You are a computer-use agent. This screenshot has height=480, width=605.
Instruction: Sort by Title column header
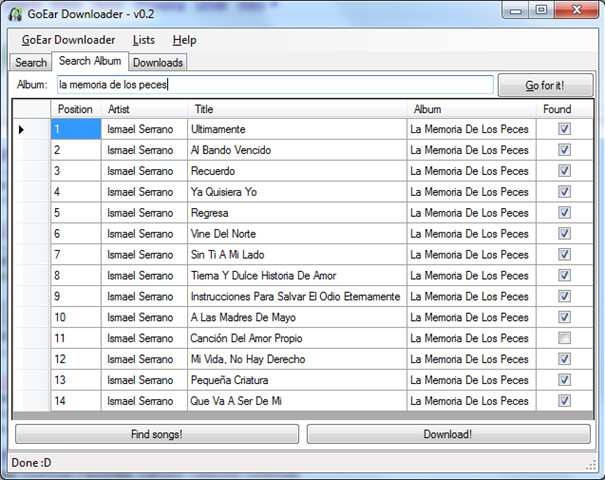tap(297, 109)
